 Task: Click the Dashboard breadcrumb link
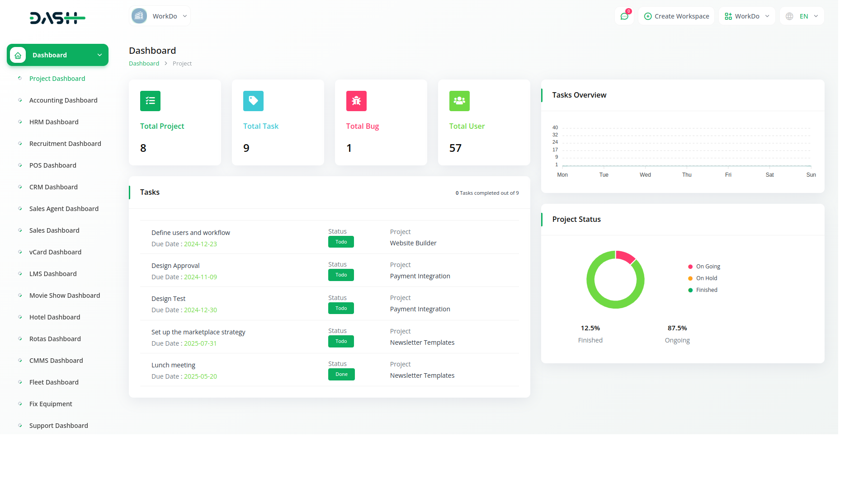click(144, 64)
